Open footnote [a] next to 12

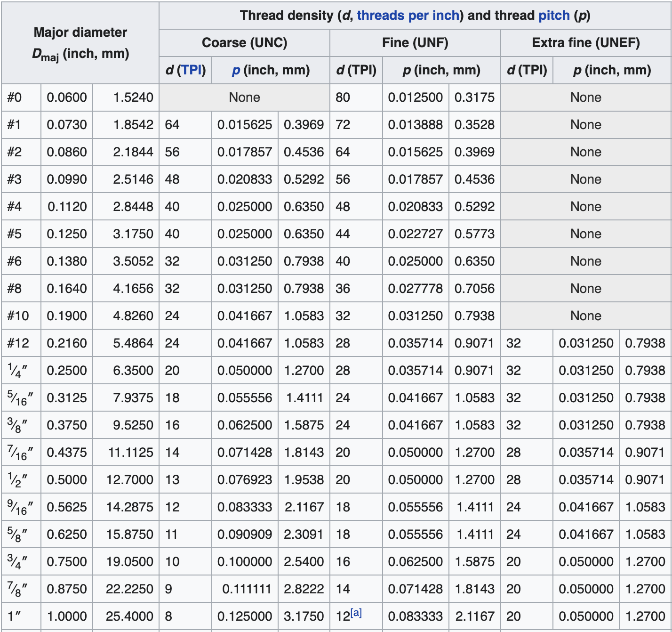click(355, 612)
